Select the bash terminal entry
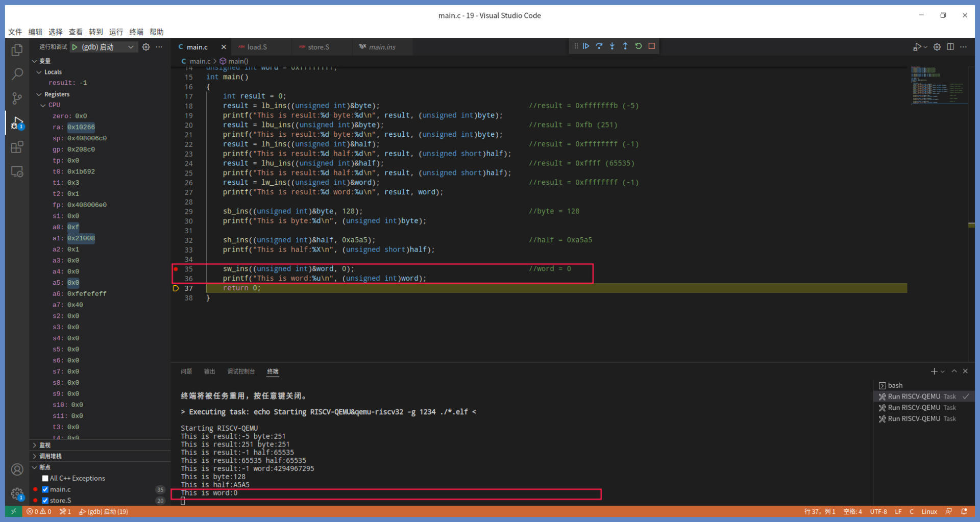Image resolution: width=980 pixels, height=522 pixels. (x=895, y=385)
